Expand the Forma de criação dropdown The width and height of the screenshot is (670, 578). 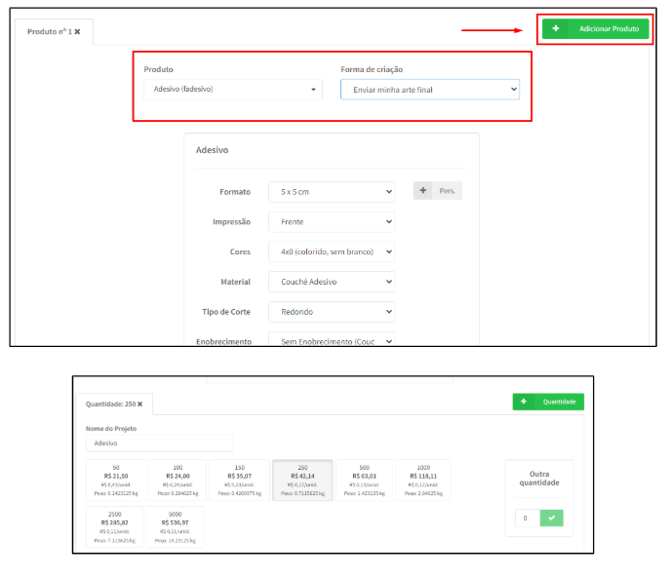pos(430,90)
